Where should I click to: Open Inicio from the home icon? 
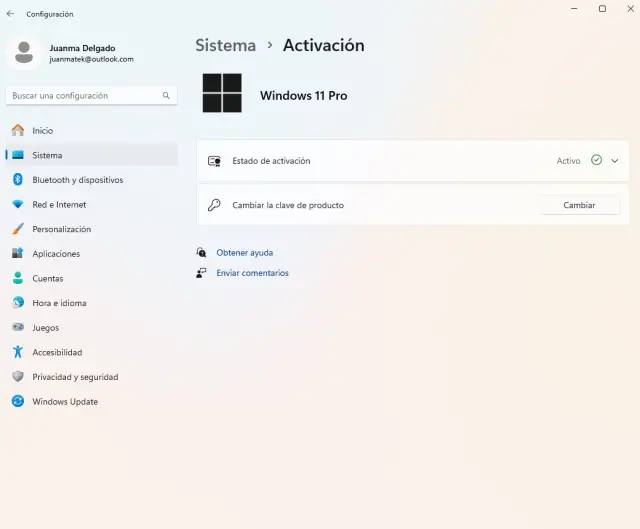(x=17, y=131)
